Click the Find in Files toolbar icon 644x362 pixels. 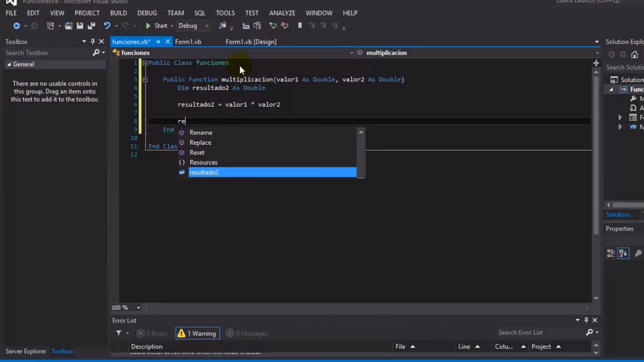click(x=223, y=26)
